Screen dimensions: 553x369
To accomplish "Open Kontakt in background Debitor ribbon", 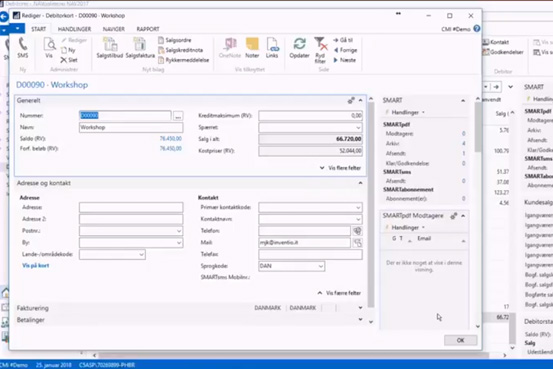I will click(x=496, y=42).
